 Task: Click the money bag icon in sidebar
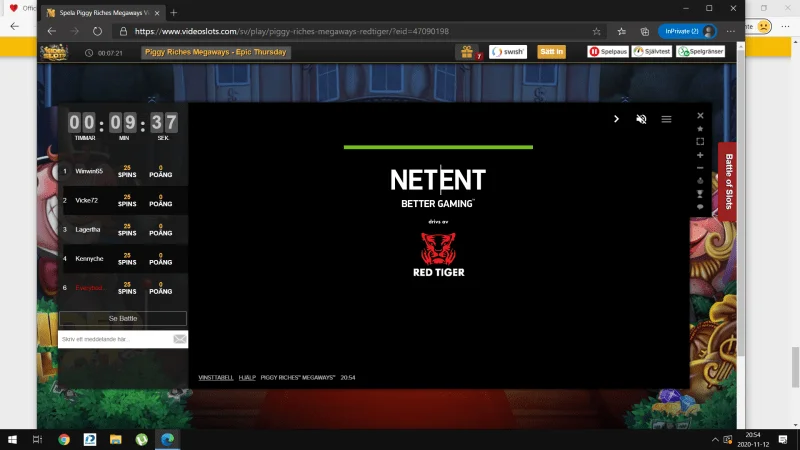pos(700,181)
